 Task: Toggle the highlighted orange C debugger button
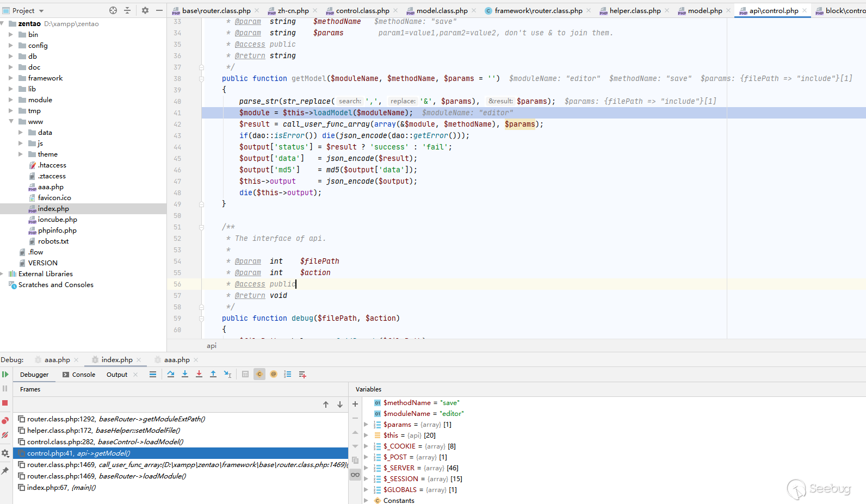tap(259, 374)
